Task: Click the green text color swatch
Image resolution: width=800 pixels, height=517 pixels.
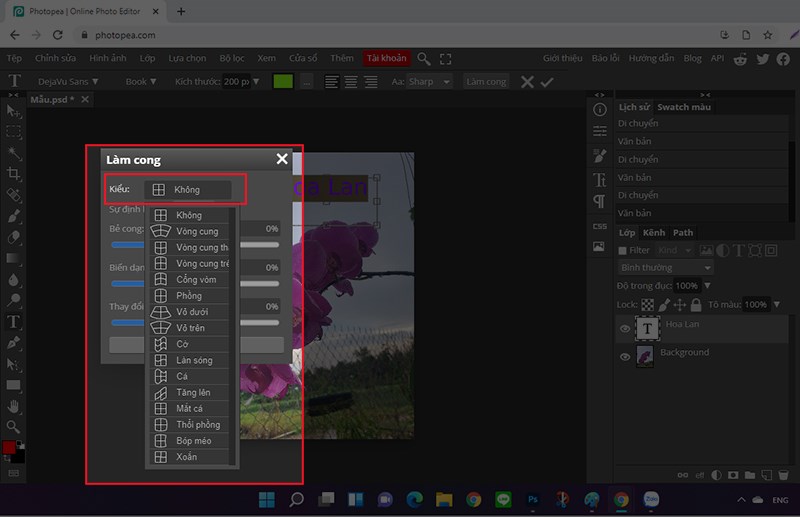Action: [x=283, y=81]
